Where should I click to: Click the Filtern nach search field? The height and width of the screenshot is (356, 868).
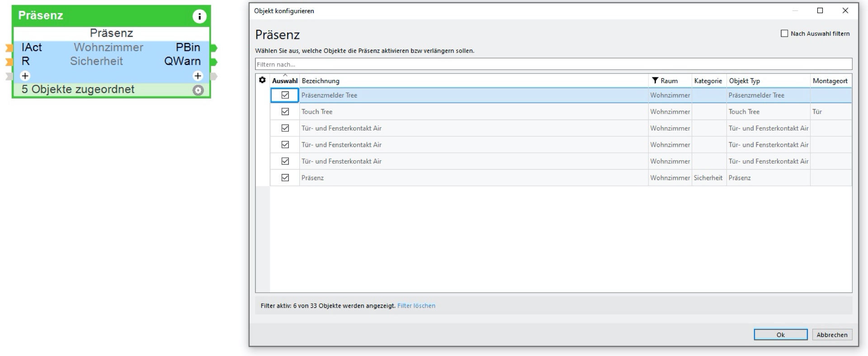click(553, 64)
